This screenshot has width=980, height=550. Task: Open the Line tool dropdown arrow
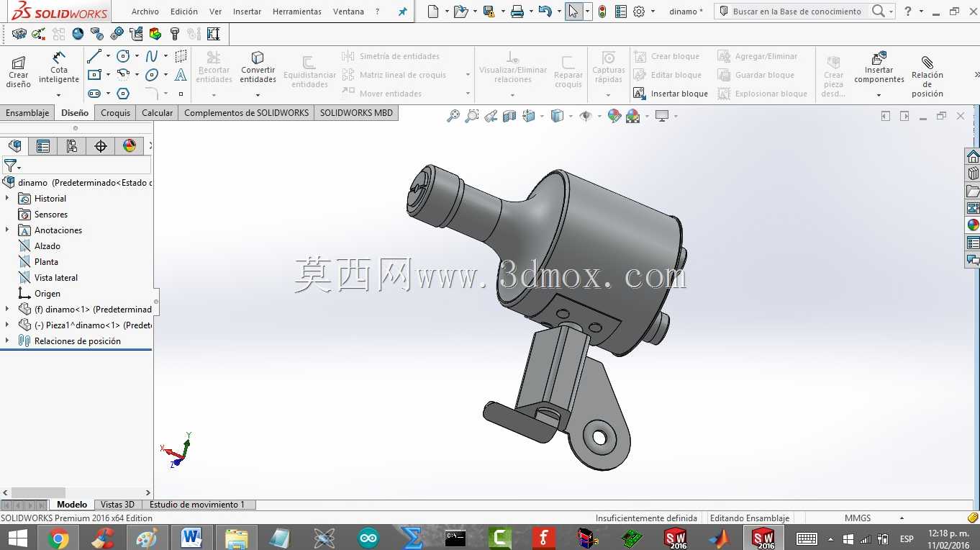108,56
